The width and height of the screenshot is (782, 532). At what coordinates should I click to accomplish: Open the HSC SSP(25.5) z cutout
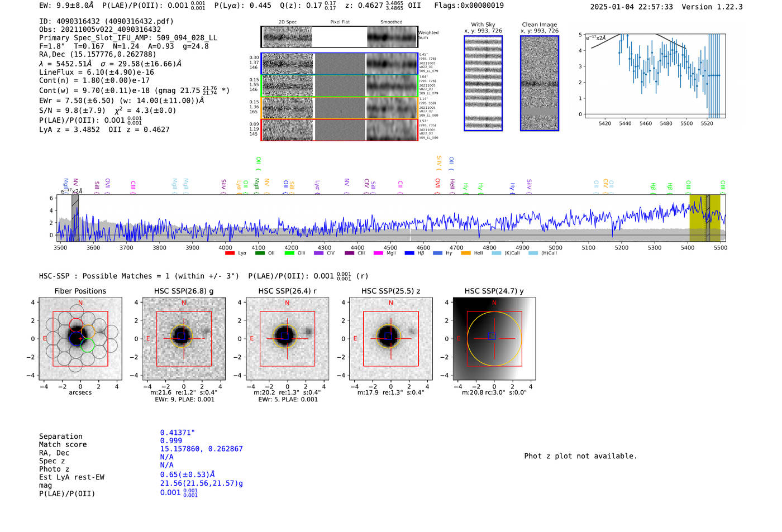pos(391,339)
